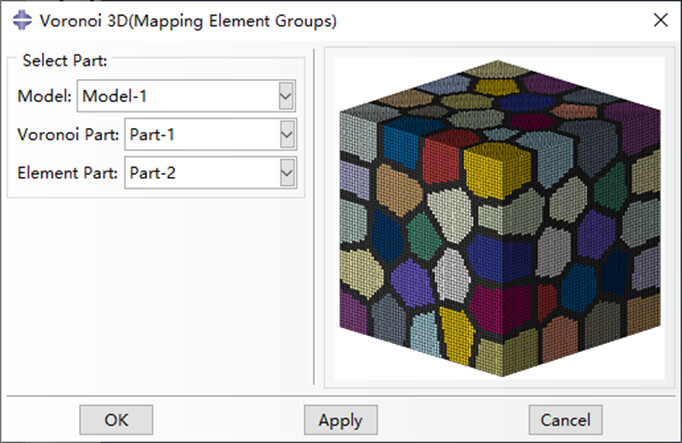
Task: Click the Voronoi cube preview image
Action: (x=500, y=218)
